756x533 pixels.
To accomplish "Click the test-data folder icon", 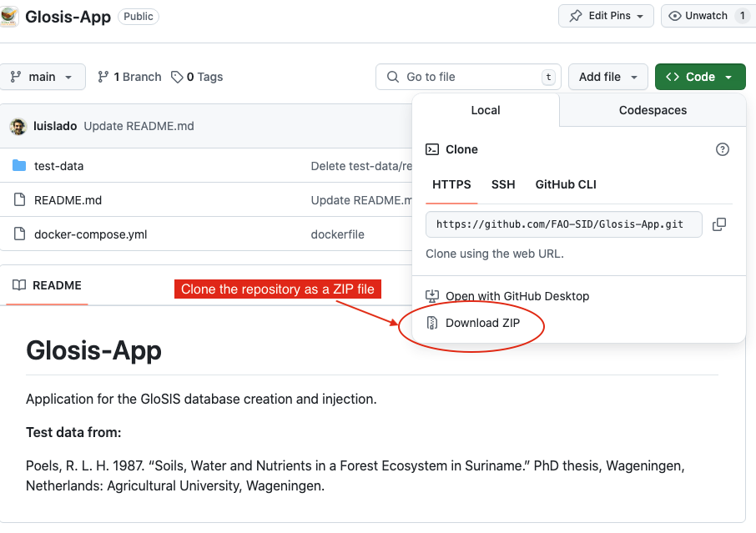I will [x=19, y=166].
